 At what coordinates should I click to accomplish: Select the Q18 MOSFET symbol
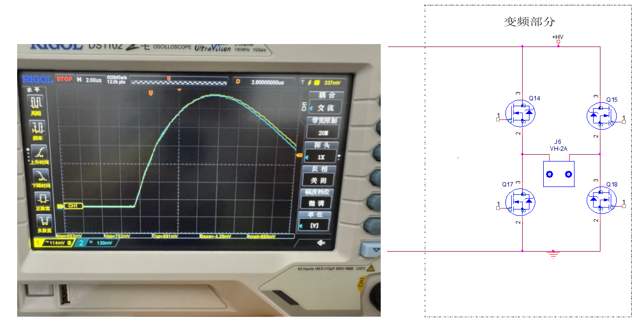point(601,201)
